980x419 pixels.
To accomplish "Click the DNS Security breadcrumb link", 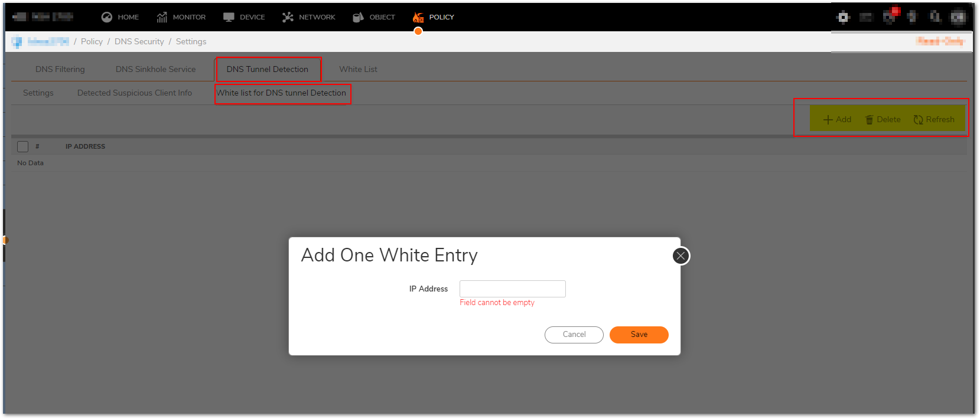I will click(x=139, y=41).
